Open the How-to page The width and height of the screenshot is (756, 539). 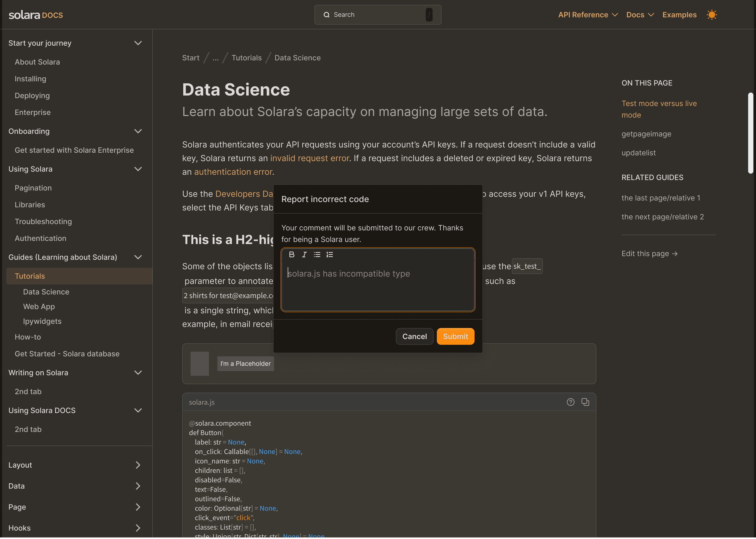pos(28,337)
